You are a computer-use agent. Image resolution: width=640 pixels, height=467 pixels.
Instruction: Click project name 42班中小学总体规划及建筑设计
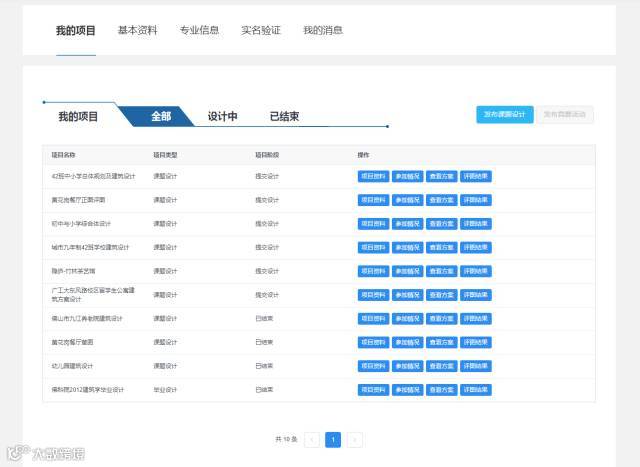pos(93,176)
